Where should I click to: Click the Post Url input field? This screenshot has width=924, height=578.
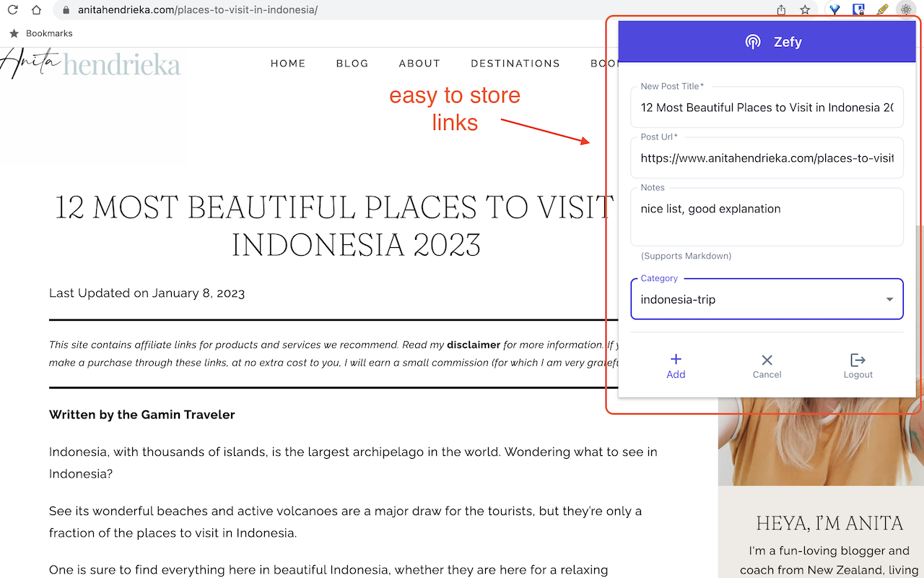pyautogui.click(x=767, y=158)
